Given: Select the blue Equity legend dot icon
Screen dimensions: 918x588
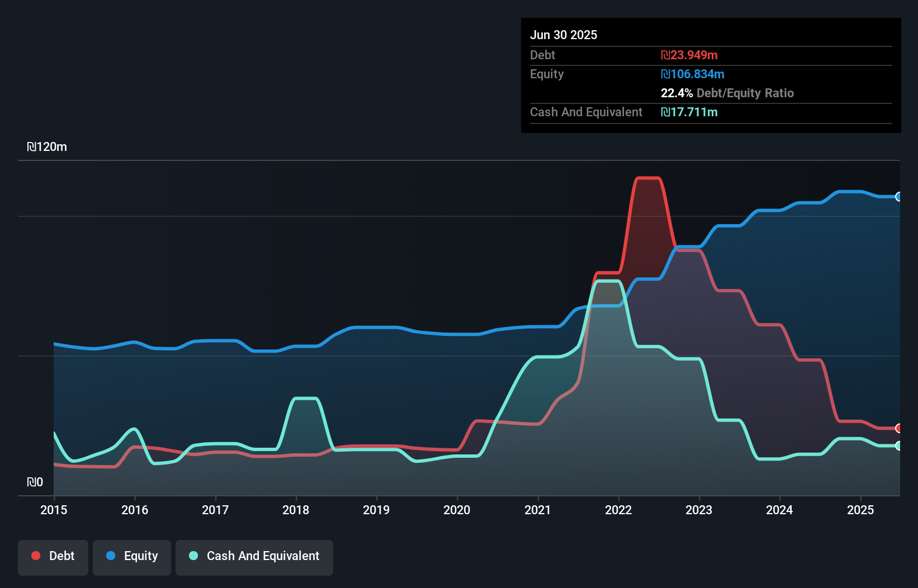Looking at the screenshot, I should point(111,556).
